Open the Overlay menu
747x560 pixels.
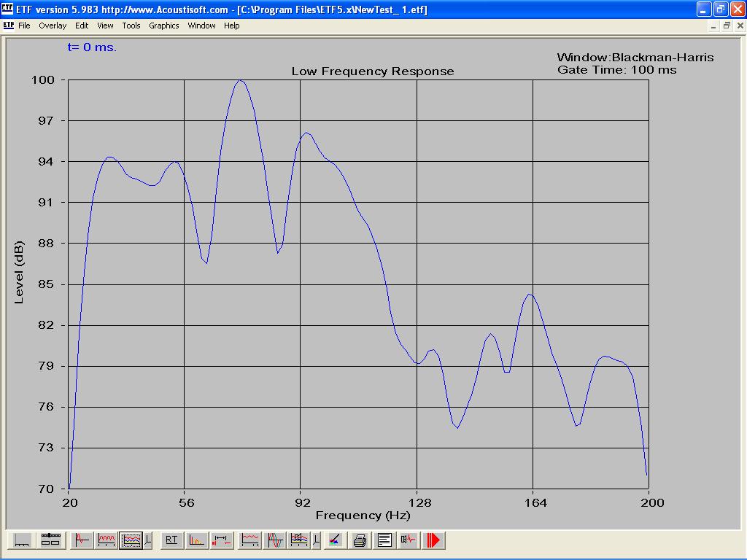point(53,26)
